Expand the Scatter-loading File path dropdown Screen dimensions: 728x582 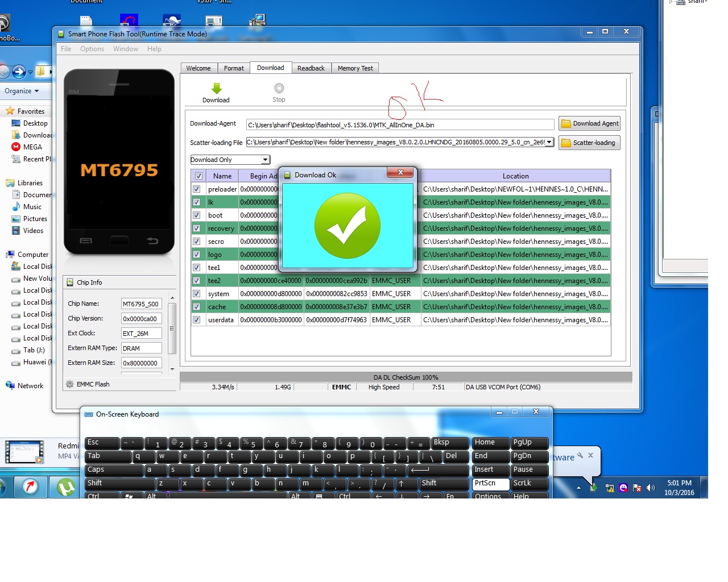point(549,142)
